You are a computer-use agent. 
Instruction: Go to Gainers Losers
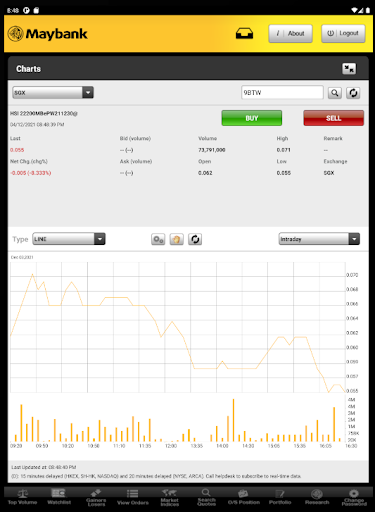click(96, 498)
